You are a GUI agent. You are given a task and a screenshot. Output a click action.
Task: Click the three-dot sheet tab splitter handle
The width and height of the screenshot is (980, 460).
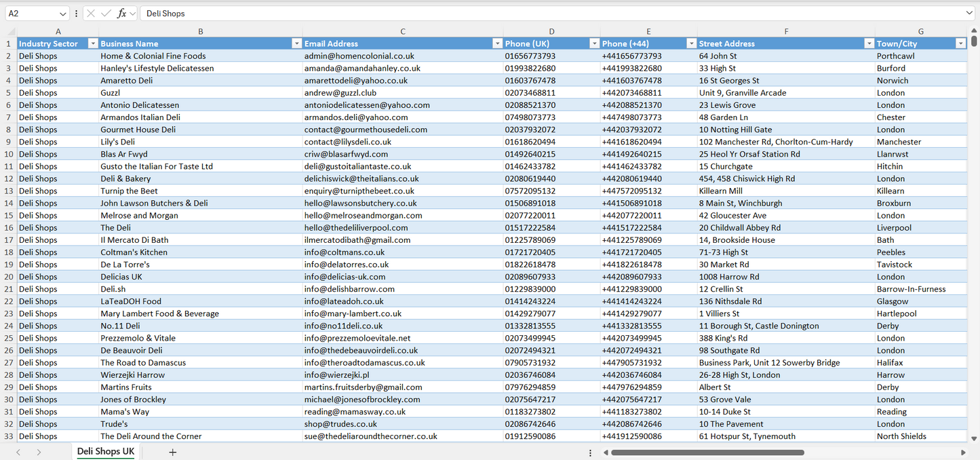590,453
